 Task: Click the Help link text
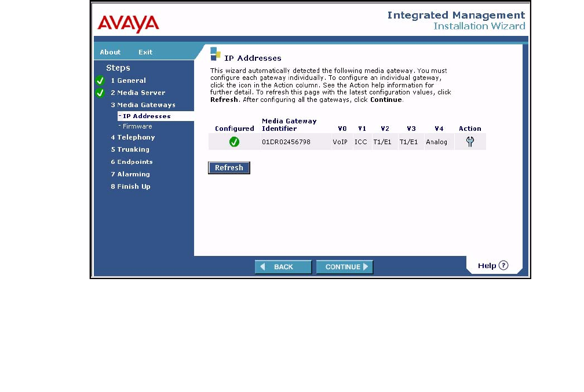coord(487,266)
